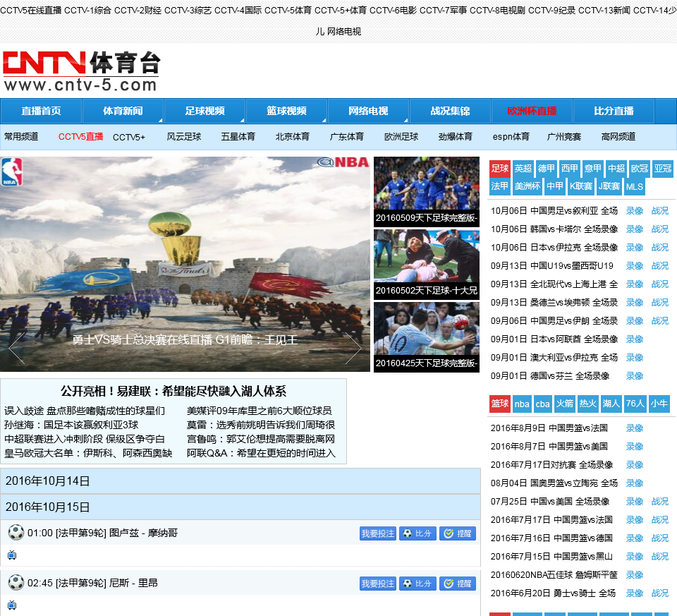Viewport: 677px width, 616px height.
Task: Open 欧洲足球 channel
Action: [x=401, y=137]
